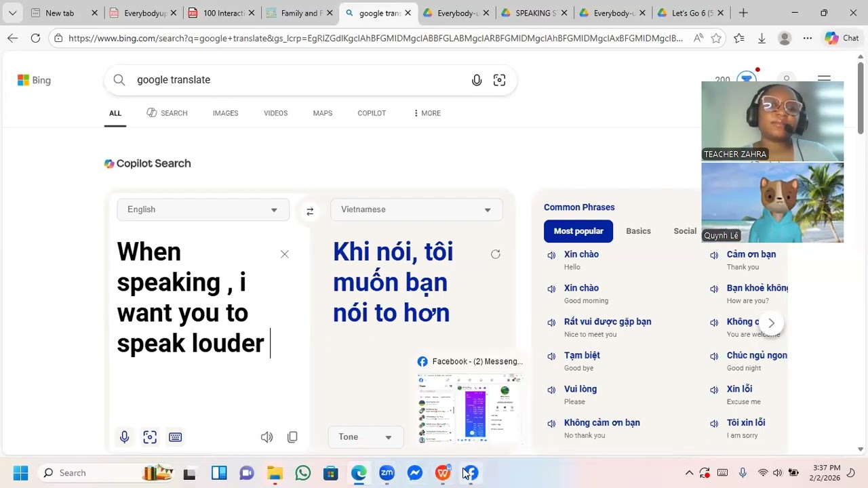
Task: Play audio for Xin chào Hello
Action: click(x=551, y=255)
